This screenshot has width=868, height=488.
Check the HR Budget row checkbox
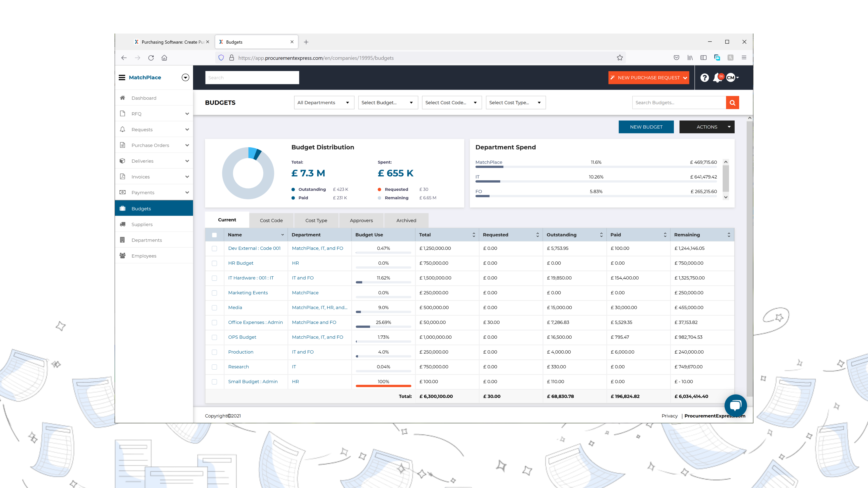pos(215,263)
